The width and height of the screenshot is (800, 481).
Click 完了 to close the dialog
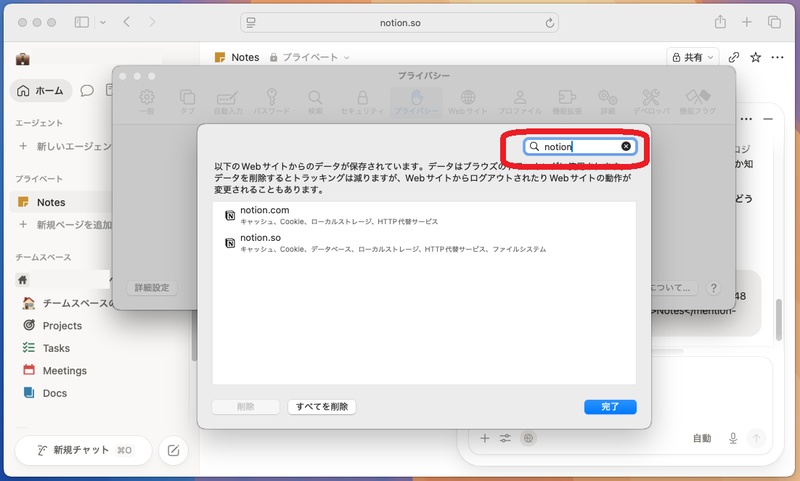(x=610, y=407)
